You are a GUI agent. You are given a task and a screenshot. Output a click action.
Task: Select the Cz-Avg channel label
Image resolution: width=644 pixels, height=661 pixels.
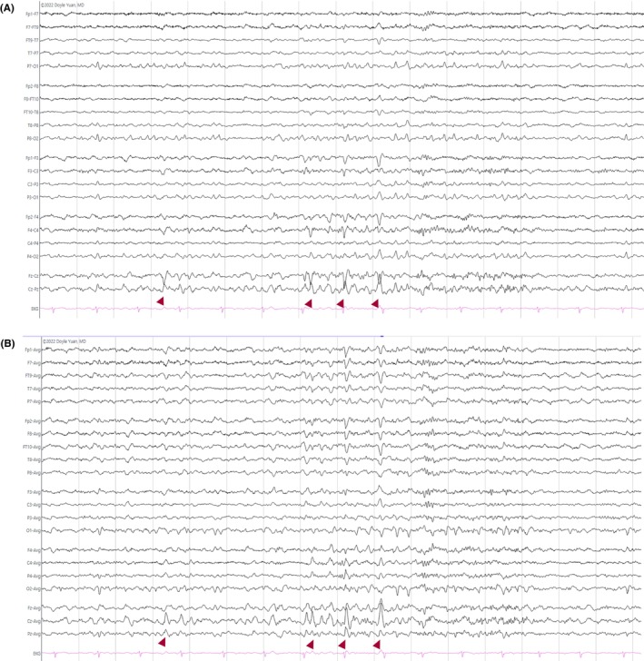[x=34, y=621]
